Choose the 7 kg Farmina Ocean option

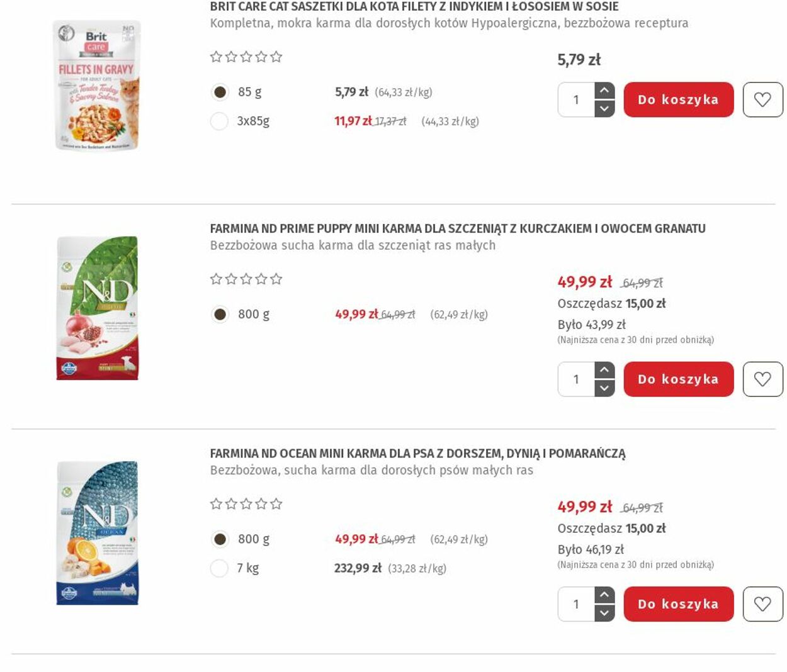(x=219, y=568)
